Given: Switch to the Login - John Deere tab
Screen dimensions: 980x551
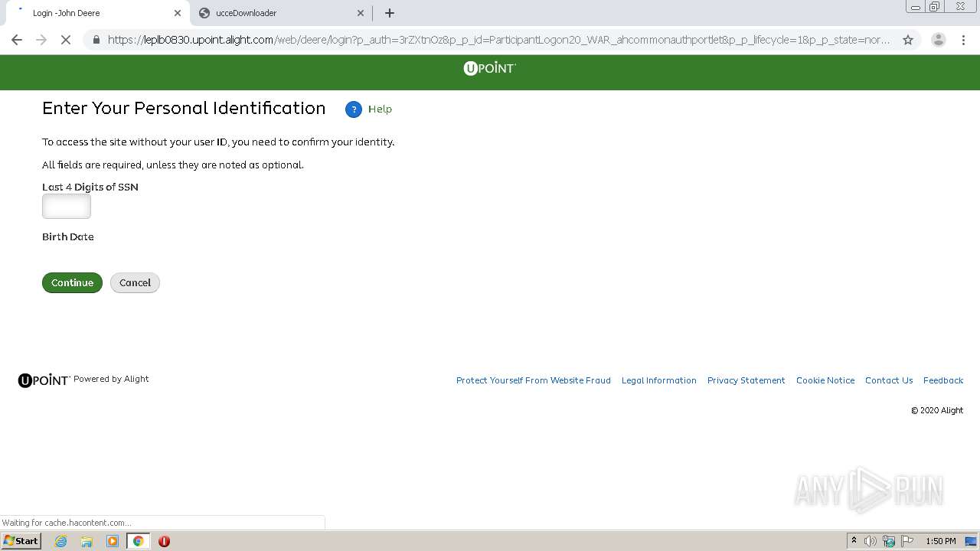Looking at the screenshot, I should [96, 13].
